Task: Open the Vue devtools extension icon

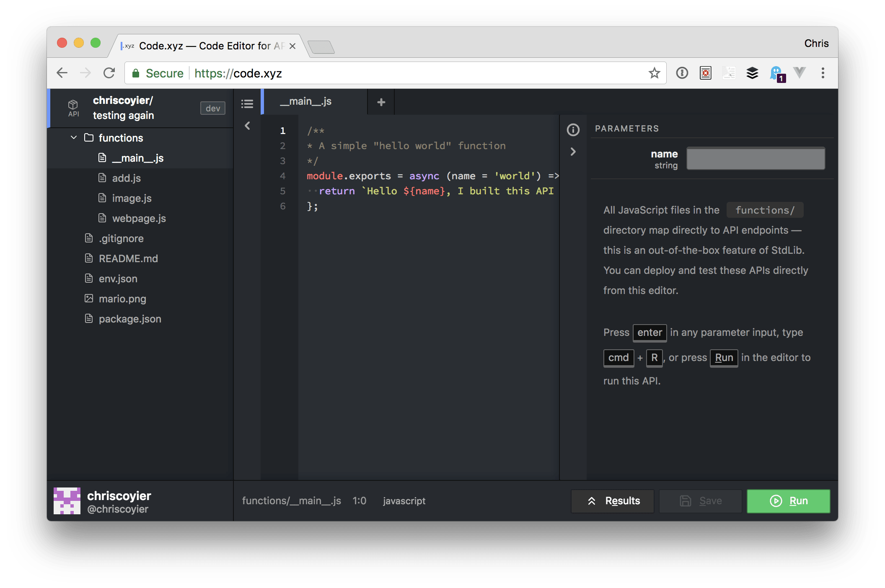Action: pyautogui.click(x=800, y=73)
